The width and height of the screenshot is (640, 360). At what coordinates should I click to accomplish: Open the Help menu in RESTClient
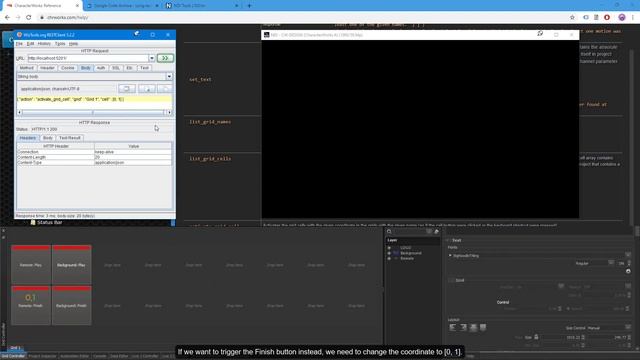click(73, 44)
